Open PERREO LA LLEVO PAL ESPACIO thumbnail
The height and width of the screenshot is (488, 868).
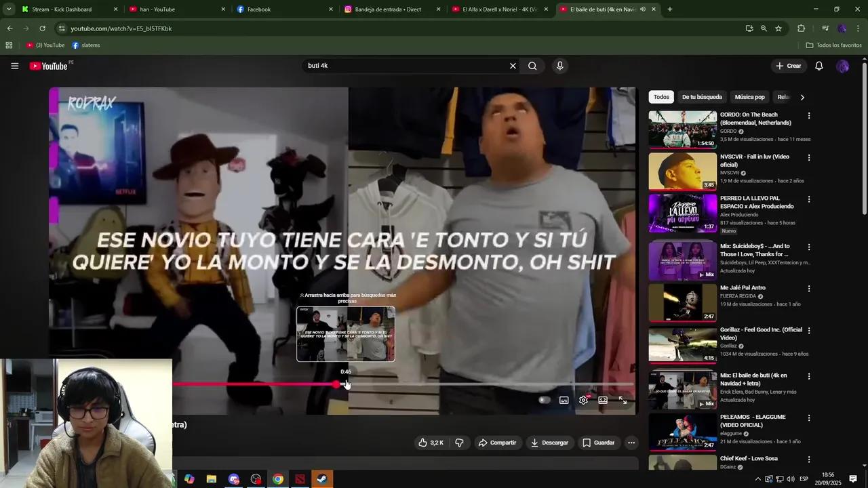point(682,213)
